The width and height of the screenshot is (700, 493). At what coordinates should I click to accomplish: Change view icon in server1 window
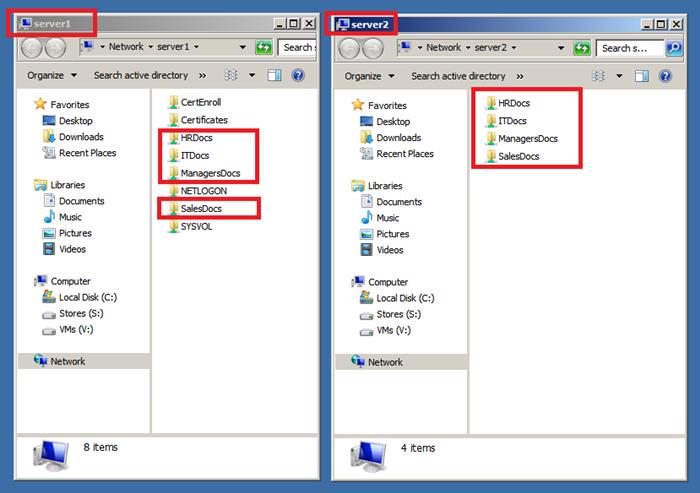pyautogui.click(x=231, y=75)
